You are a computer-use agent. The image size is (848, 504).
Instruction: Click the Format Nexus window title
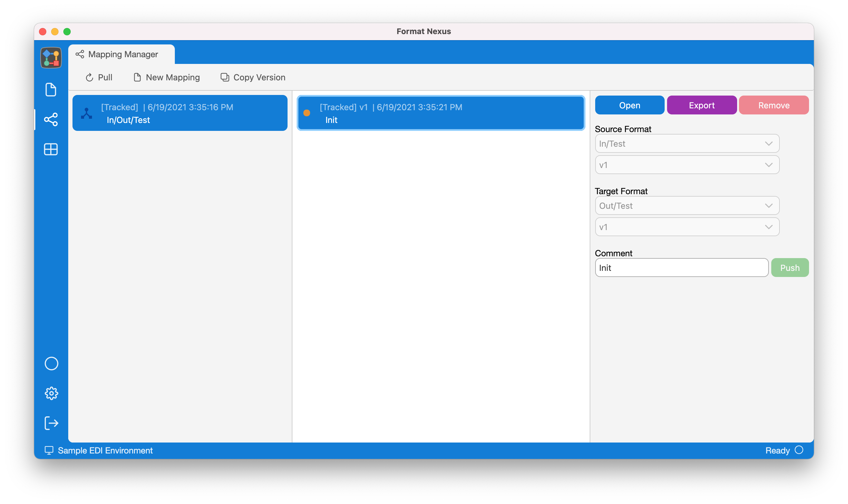[423, 31]
